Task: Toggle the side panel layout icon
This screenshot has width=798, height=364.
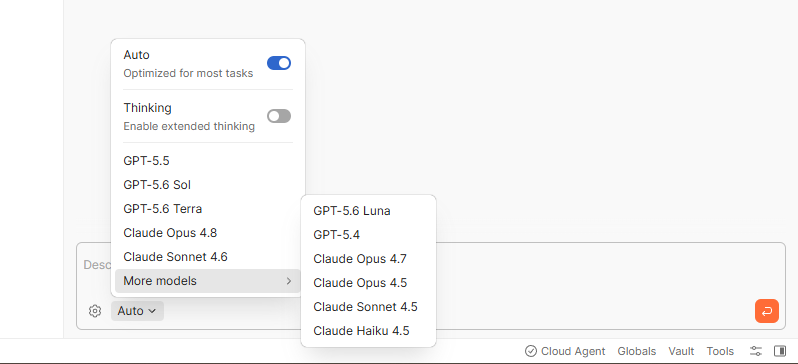Action: pos(780,351)
